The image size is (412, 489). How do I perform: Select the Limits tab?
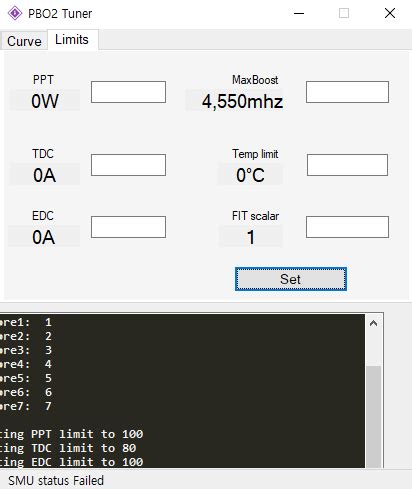click(72, 39)
